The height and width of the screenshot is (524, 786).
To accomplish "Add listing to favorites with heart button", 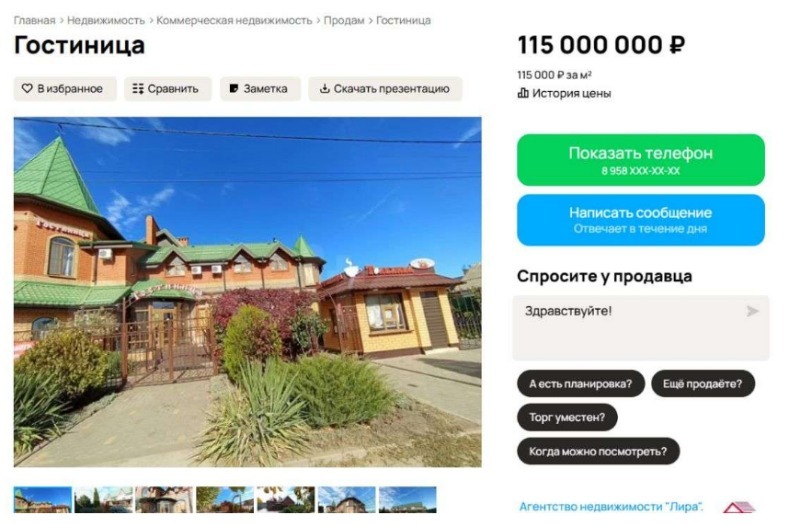I will pyautogui.click(x=65, y=89).
